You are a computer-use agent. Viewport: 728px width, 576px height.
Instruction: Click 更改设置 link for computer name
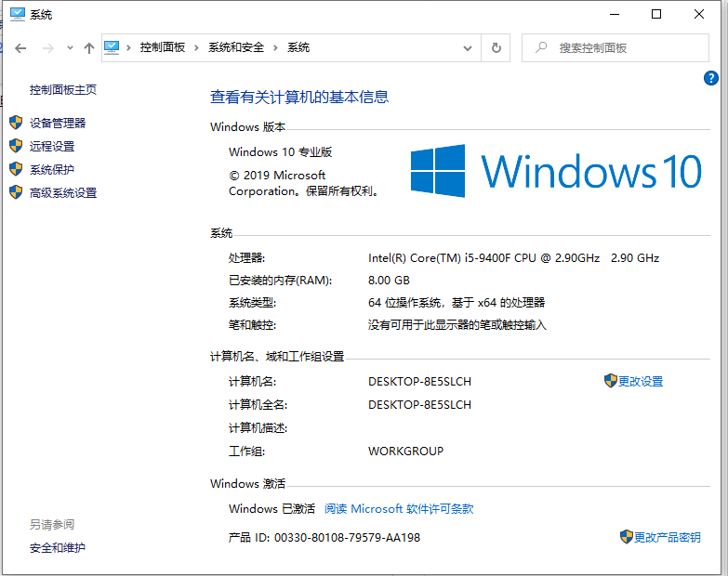(x=641, y=381)
